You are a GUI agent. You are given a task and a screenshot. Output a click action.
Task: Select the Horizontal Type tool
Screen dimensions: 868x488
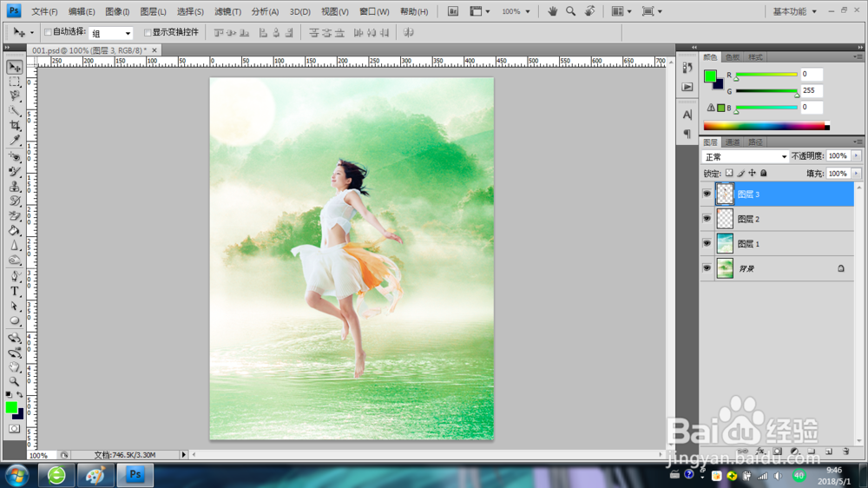click(x=15, y=292)
